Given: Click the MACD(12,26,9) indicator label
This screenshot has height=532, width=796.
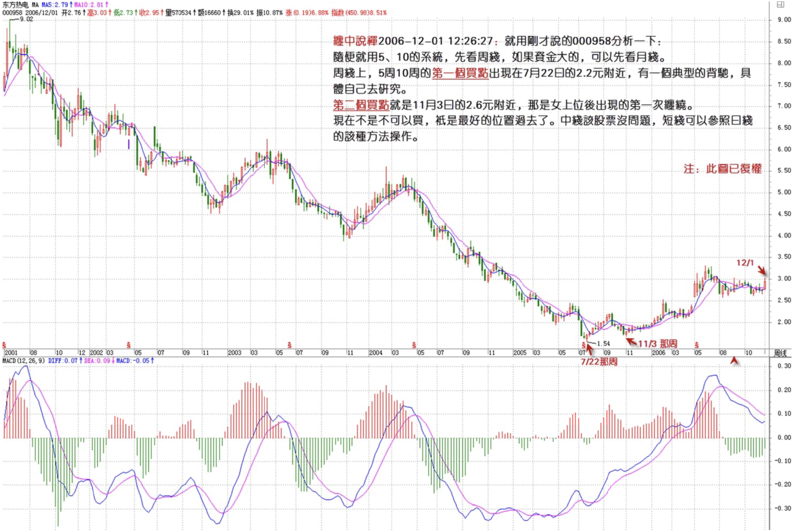Looking at the screenshot, I should [x=24, y=360].
